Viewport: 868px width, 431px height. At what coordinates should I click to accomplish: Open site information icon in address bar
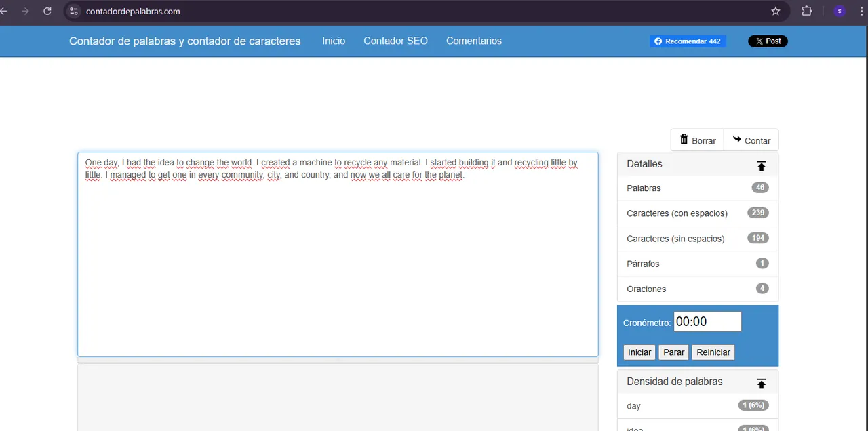[x=74, y=11]
